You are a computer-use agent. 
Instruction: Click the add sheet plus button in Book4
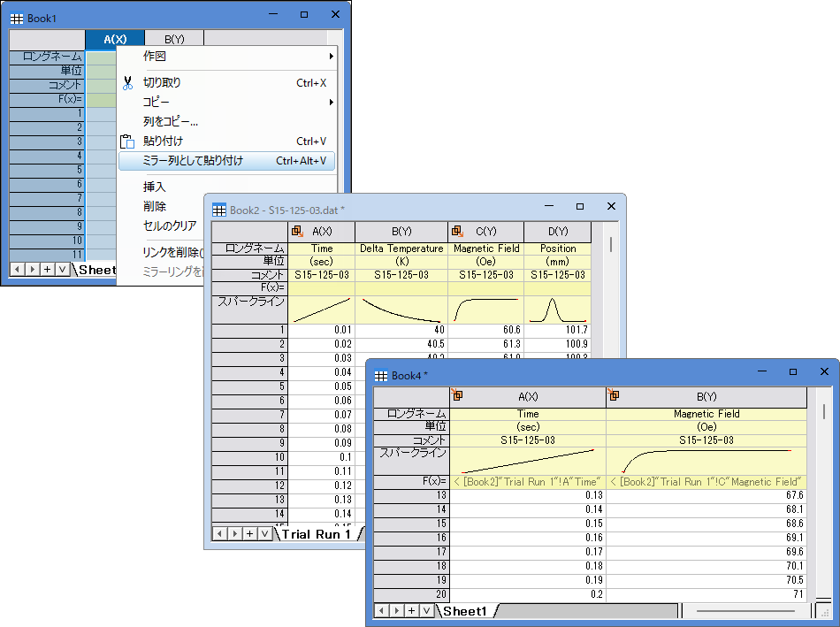(x=411, y=610)
